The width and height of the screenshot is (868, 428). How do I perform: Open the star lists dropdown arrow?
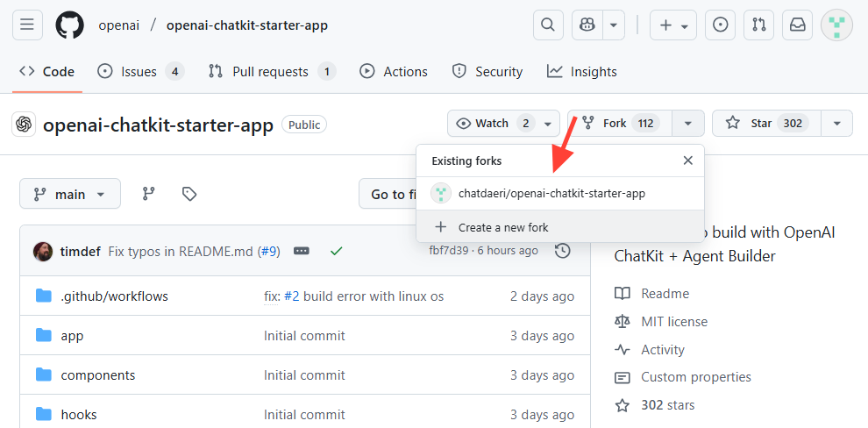point(837,123)
